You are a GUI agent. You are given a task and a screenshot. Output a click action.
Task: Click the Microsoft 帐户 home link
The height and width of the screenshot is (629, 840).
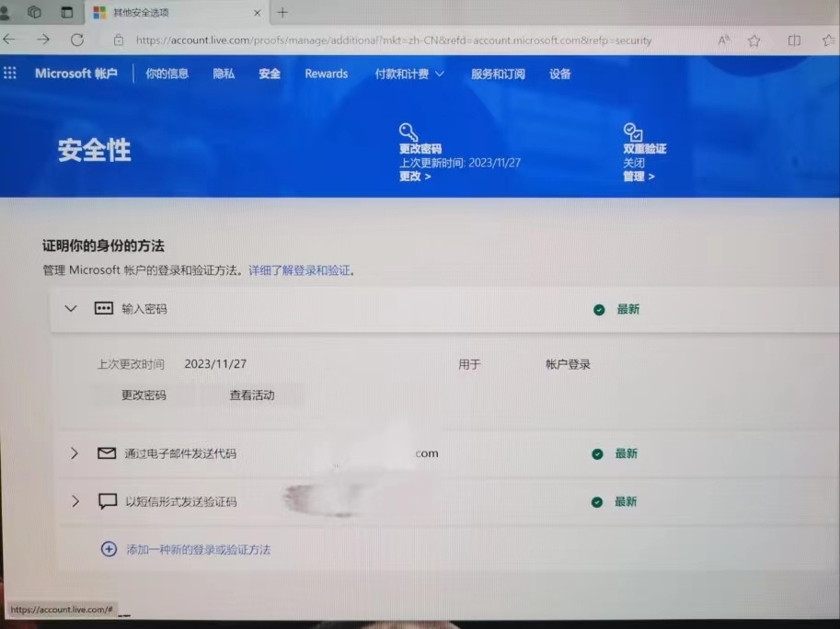point(76,74)
